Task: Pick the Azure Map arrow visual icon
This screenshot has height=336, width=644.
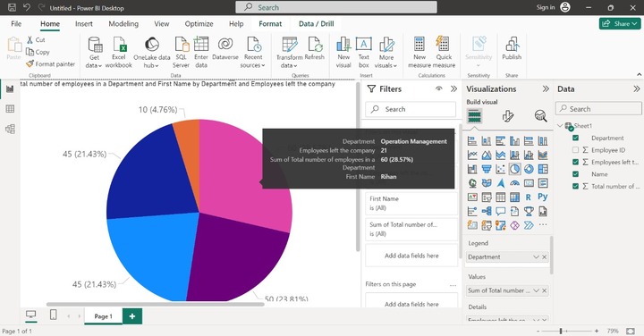Action: point(500,183)
